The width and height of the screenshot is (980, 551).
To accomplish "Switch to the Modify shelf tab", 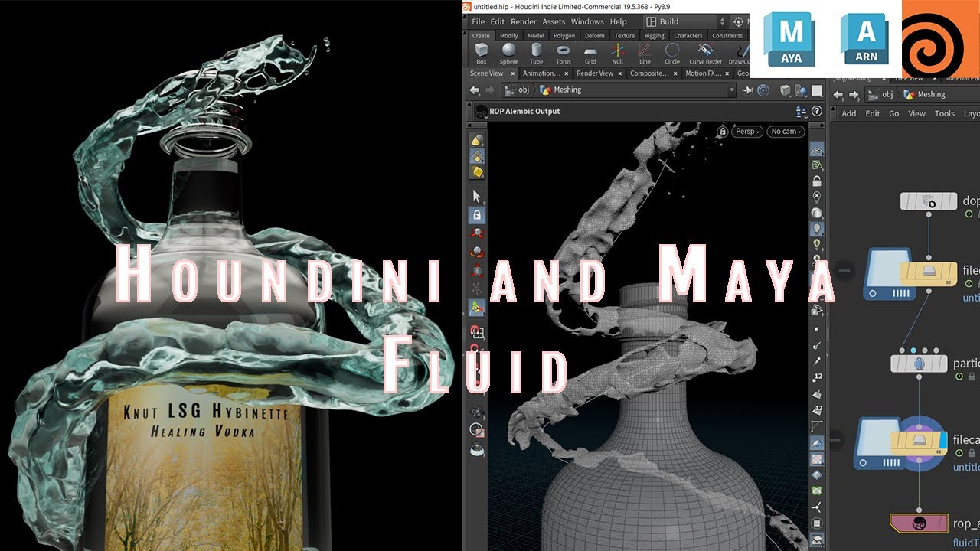I will [x=509, y=36].
